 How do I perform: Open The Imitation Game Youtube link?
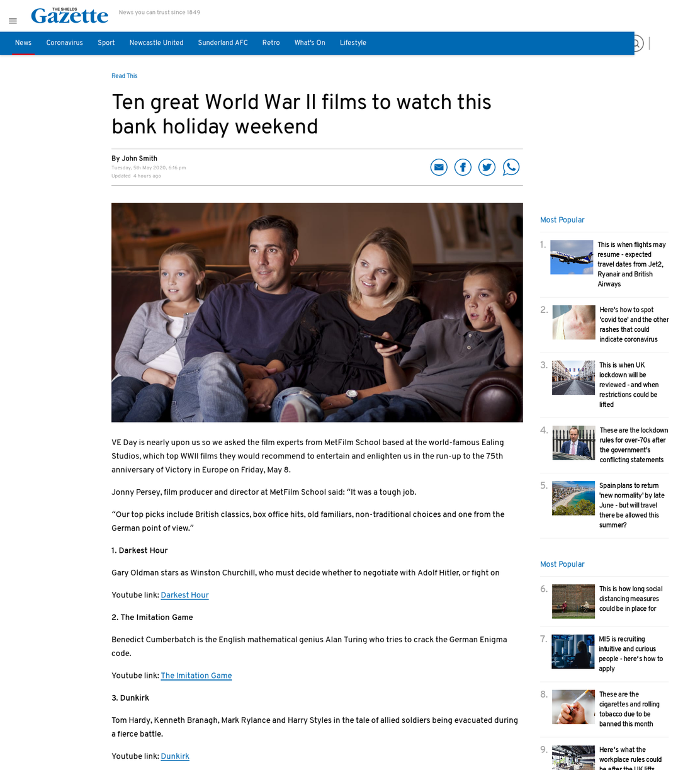tap(196, 676)
